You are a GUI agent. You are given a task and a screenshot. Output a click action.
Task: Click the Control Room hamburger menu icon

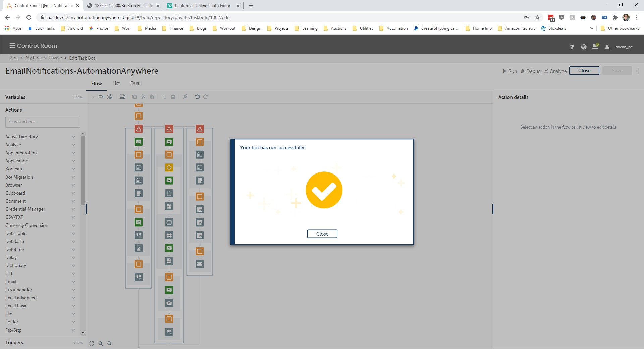tap(12, 46)
